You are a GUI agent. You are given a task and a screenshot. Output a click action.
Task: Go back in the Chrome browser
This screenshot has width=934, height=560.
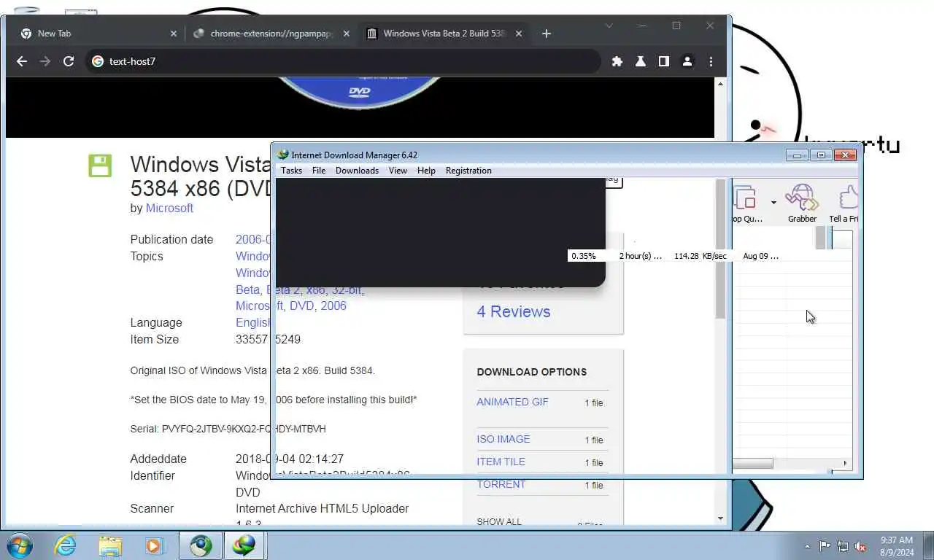22,61
